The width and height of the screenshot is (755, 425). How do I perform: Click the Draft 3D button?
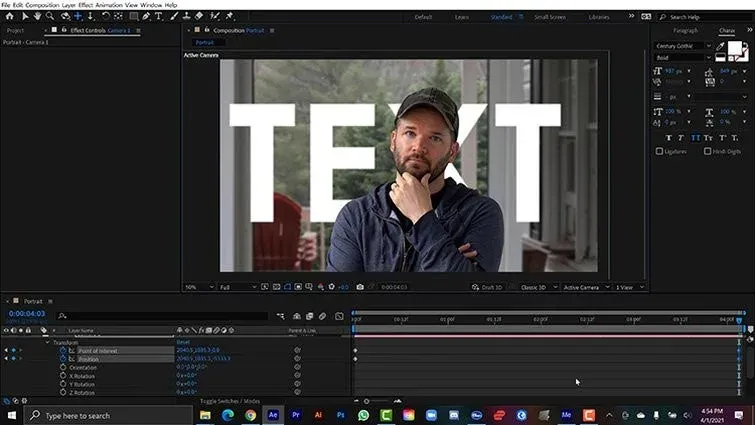(487, 287)
